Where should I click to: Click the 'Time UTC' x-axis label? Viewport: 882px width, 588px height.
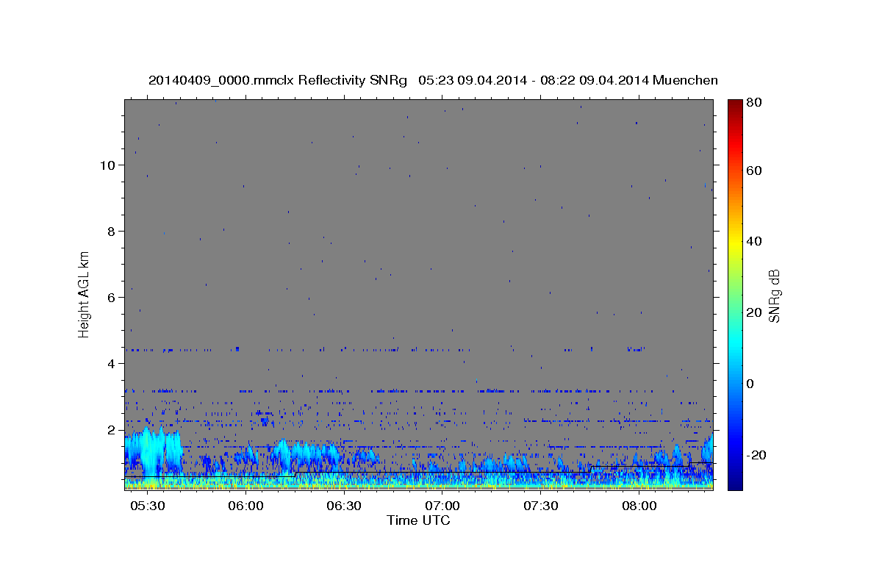[x=418, y=520]
